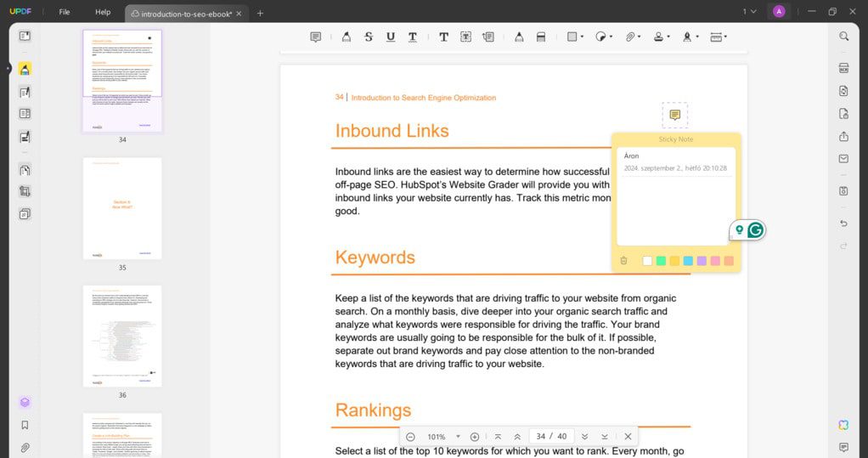868x458 pixels.
Task: Pick the highlighter tool in toolbar
Action: [x=346, y=37]
